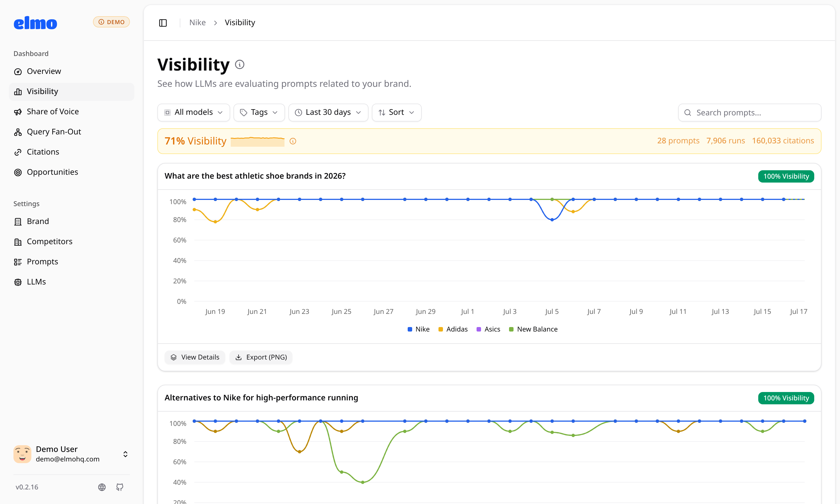The height and width of the screenshot is (504, 840).
Task: Change the Last 30 days range
Action: (328, 112)
